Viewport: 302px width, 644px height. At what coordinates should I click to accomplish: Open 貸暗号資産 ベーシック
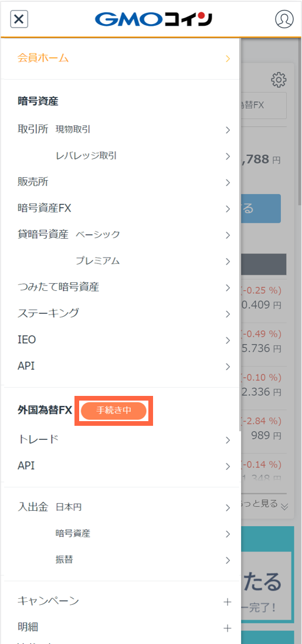(121, 235)
